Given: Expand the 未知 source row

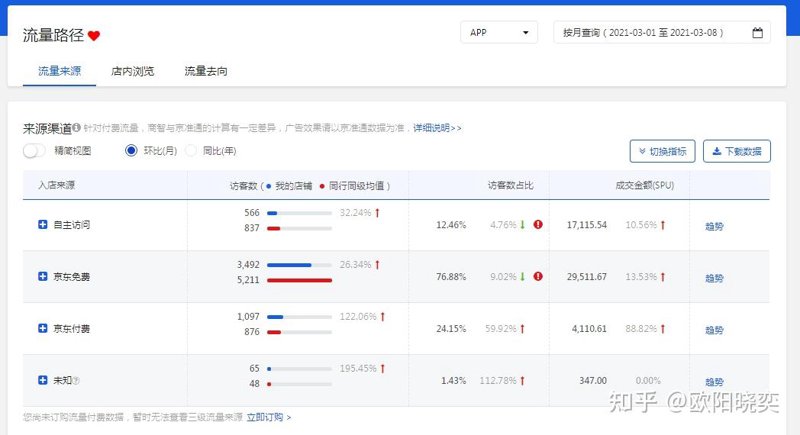Looking at the screenshot, I should (x=43, y=380).
